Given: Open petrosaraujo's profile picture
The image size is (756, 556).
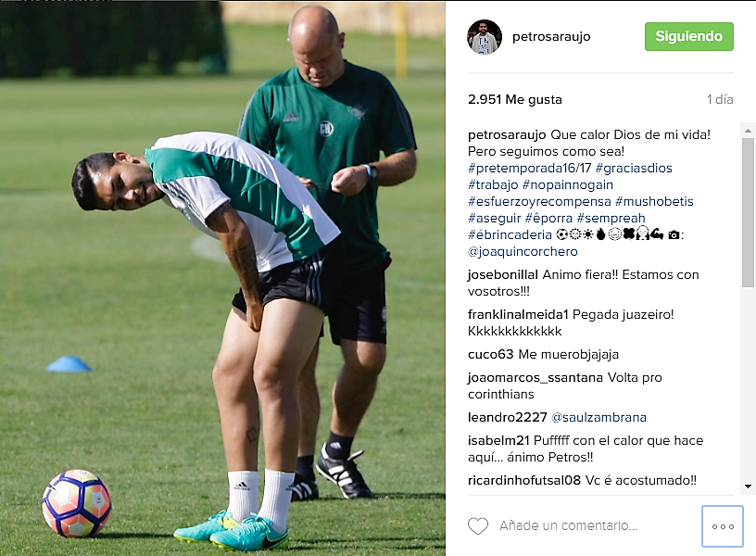Looking at the screenshot, I should coord(485,37).
